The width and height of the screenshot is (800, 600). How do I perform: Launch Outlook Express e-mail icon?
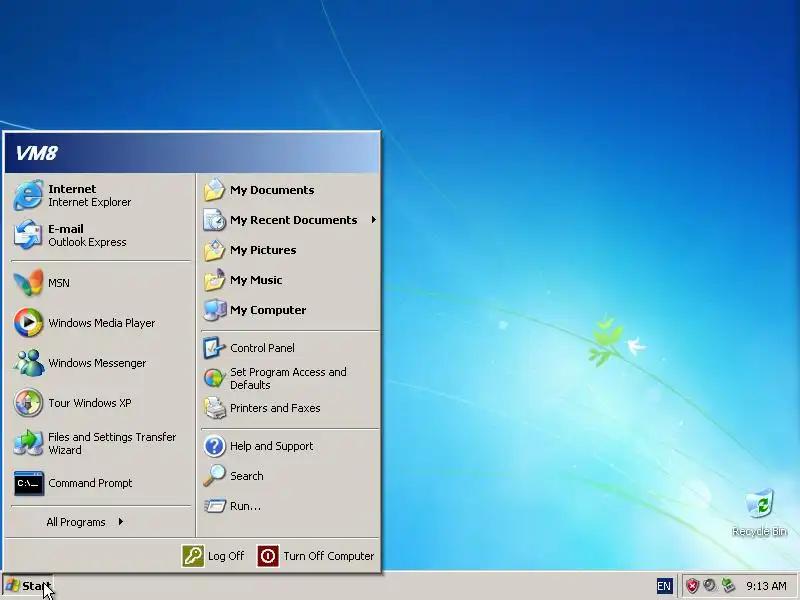coord(28,235)
